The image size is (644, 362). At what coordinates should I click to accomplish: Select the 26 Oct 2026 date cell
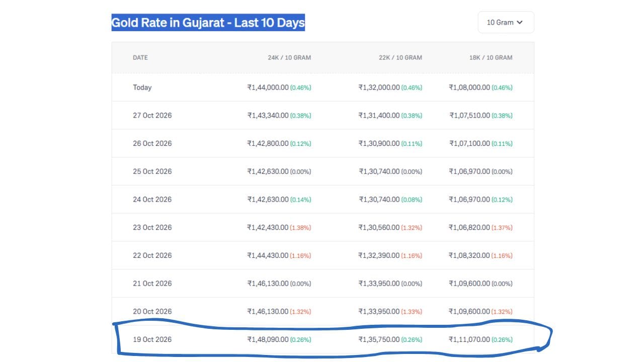tap(152, 143)
